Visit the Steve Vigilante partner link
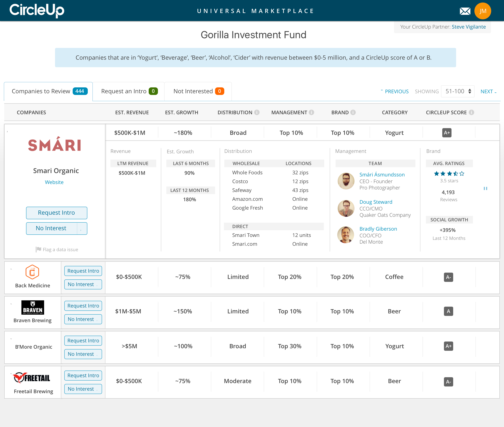Screen dimensions: 504x427 (469, 27)
